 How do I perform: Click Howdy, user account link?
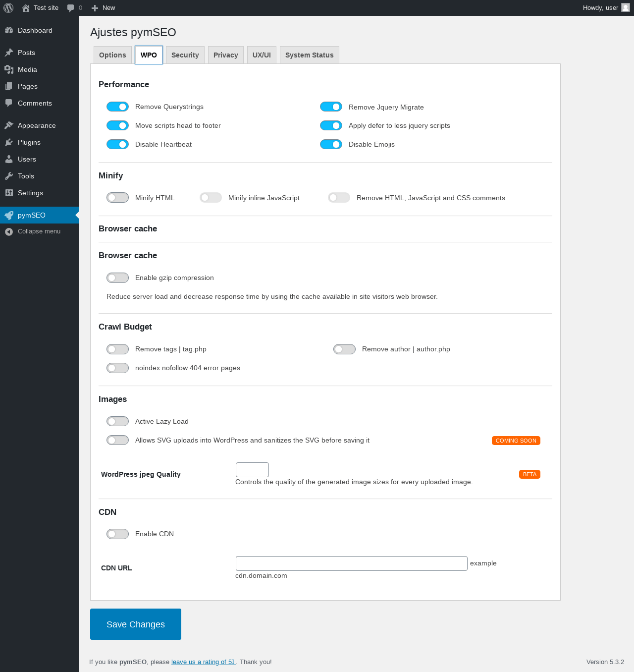600,8
